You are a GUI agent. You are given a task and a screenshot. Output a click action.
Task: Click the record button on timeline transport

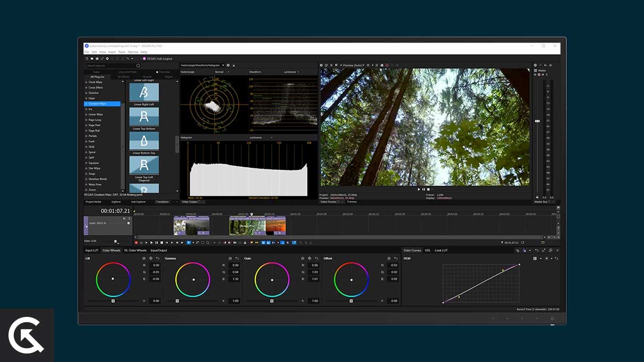pyautogui.click(x=136, y=243)
